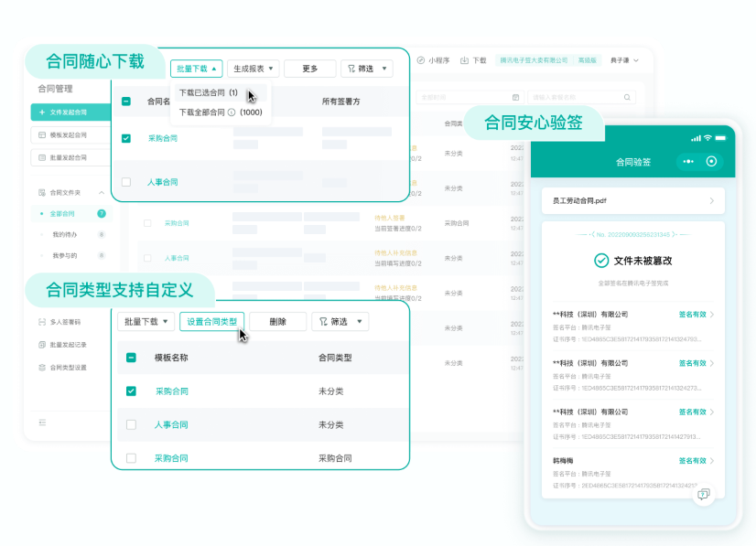Tap the floating help chat icon
Viewport: 756px width, 546px height.
point(704,495)
